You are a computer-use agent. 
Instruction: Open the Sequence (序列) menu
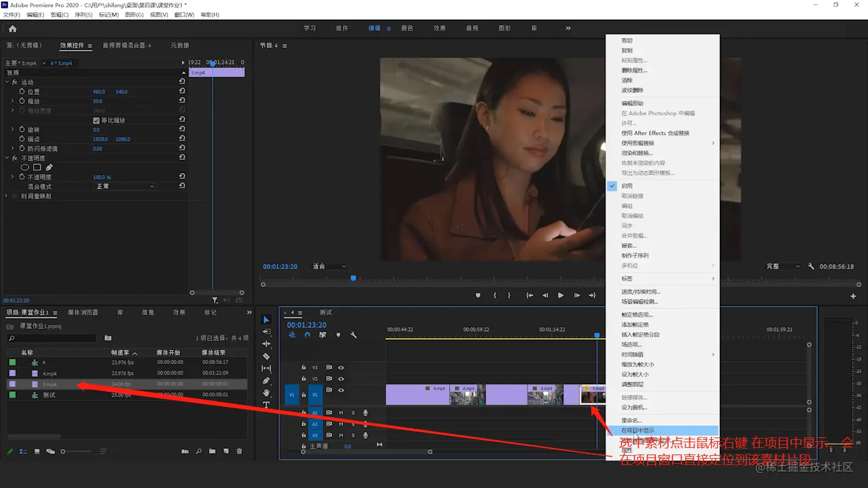click(x=84, y=15)
